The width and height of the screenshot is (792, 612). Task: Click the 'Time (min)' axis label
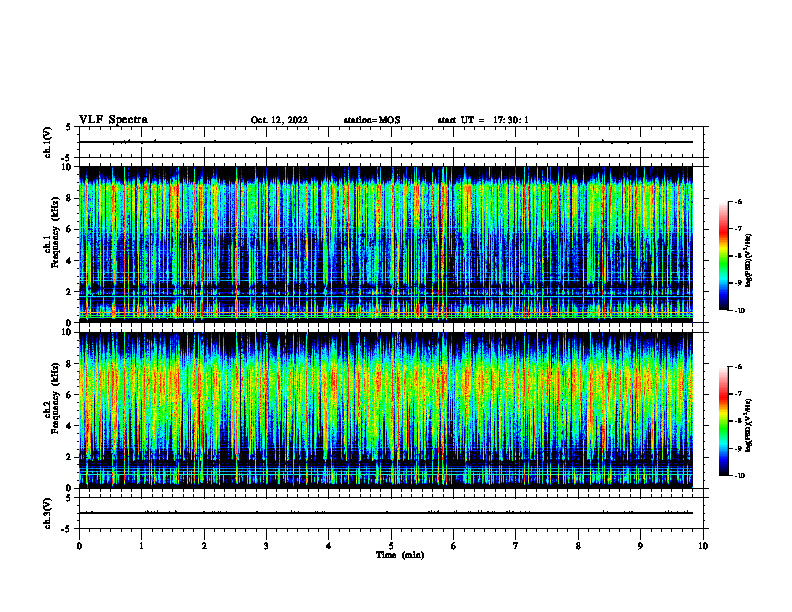[400, 555]
